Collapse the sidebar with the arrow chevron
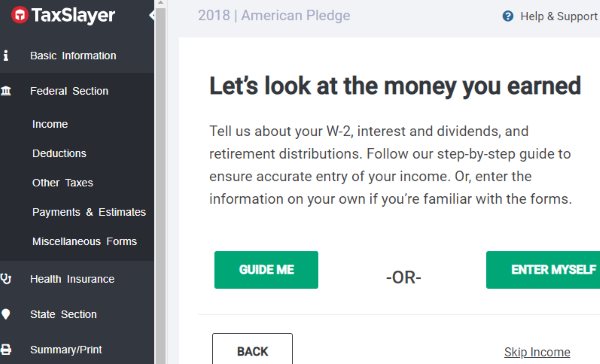This screenshot has height=364, width=600. (152, 15)
